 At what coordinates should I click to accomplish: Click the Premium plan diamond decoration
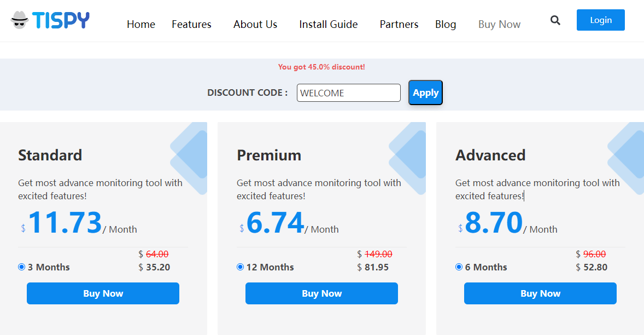click(x=408, y=157)
